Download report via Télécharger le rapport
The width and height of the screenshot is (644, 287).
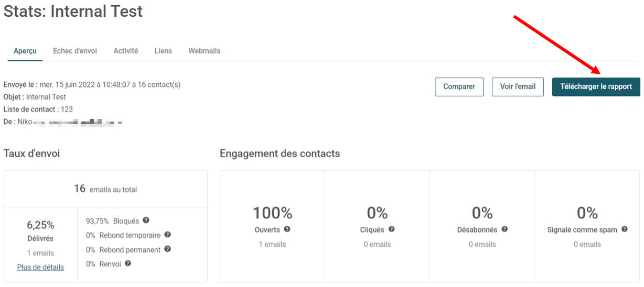(596, 87)
